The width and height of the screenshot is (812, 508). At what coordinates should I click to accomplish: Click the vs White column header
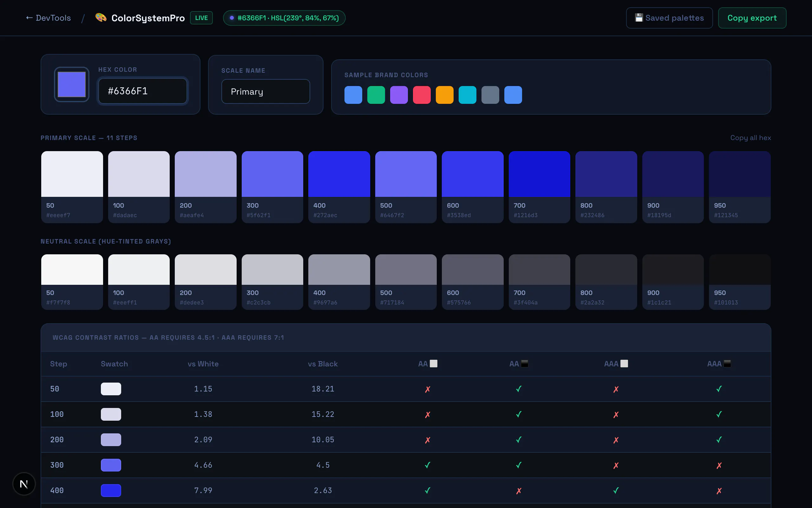(x=203, y=364)
